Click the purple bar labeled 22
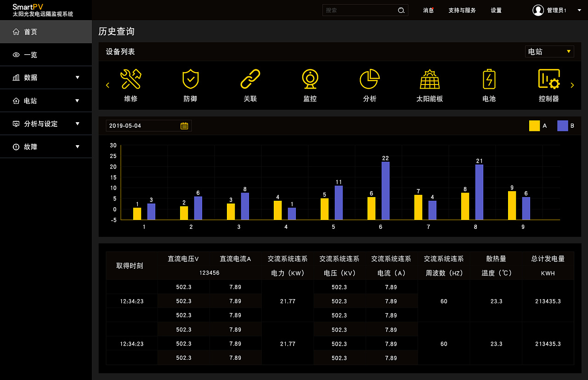This screenshot has height=380, width=588. pyautogui.click(x=385, y=191)
